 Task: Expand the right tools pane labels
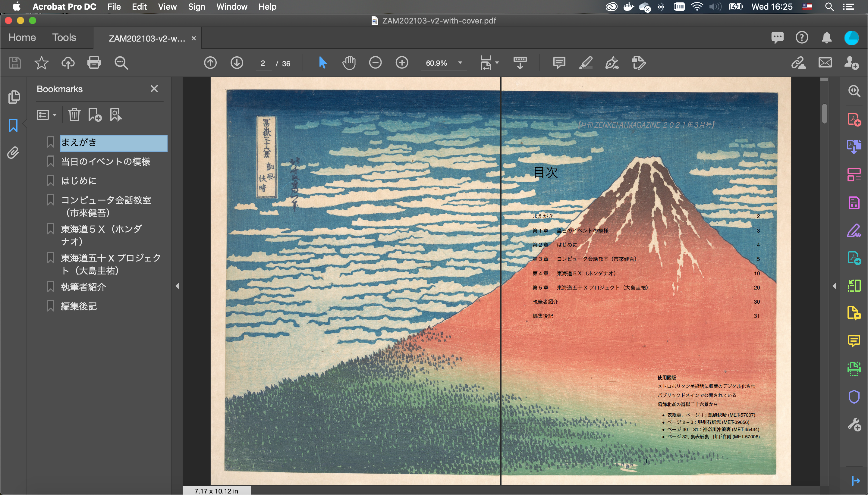(855, 481)
